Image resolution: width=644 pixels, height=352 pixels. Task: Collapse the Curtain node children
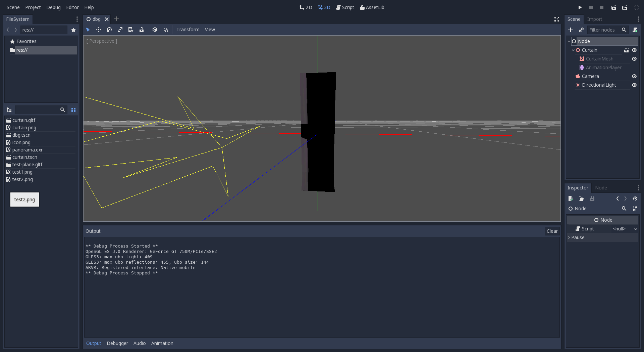point(573,50)
